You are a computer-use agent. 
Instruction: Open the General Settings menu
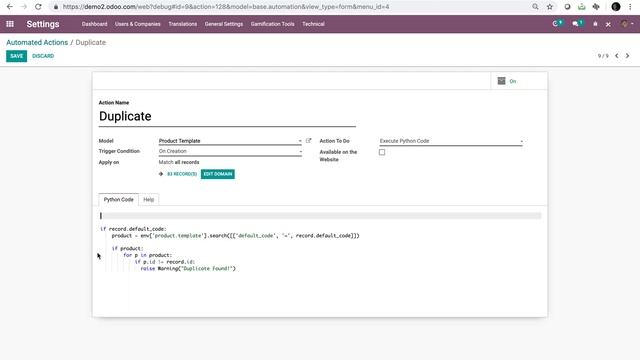click(x=224, y=24)
